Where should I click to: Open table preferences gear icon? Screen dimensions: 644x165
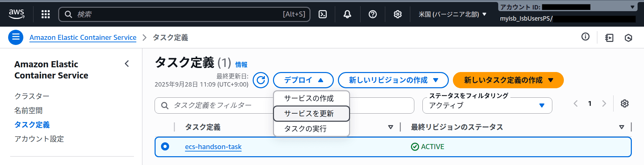(625, 103)
